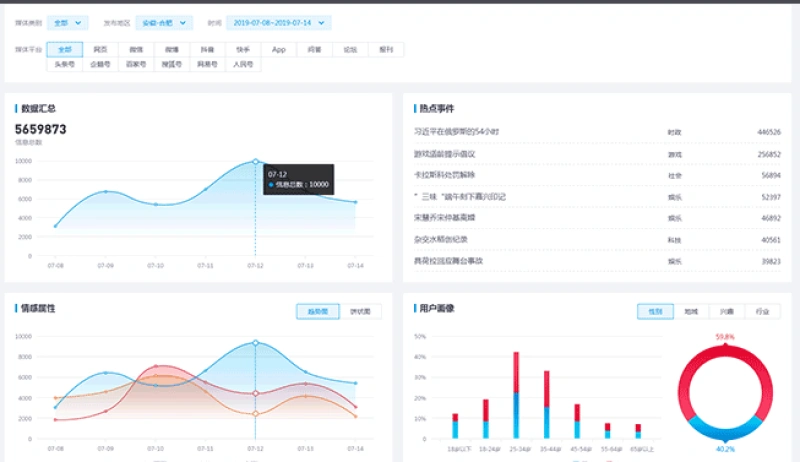Filter by the 快手 platform
The height and width of the screenshot is (462, 800).
click(x=243, y=49)
